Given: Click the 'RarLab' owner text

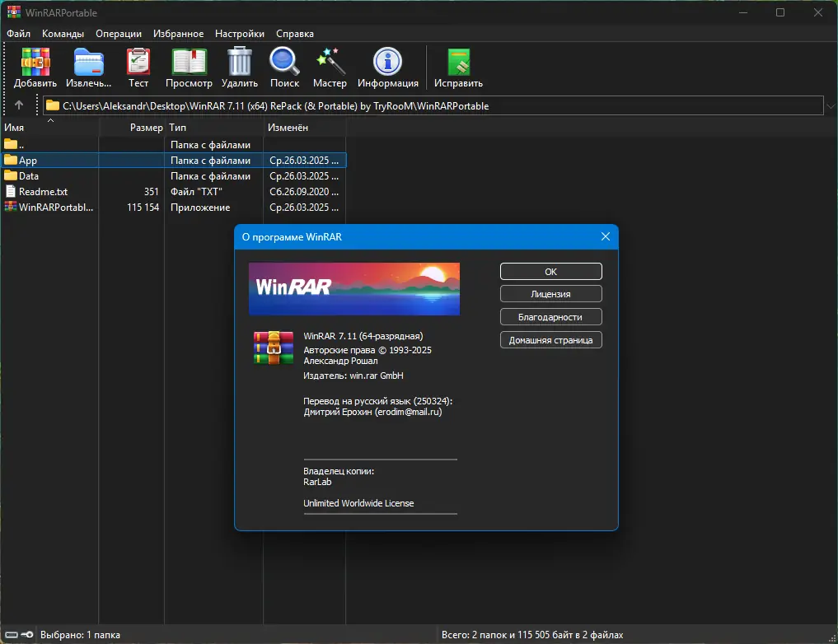Looking at the screenshot, I should pyautogui.click(x=317, y=482).
